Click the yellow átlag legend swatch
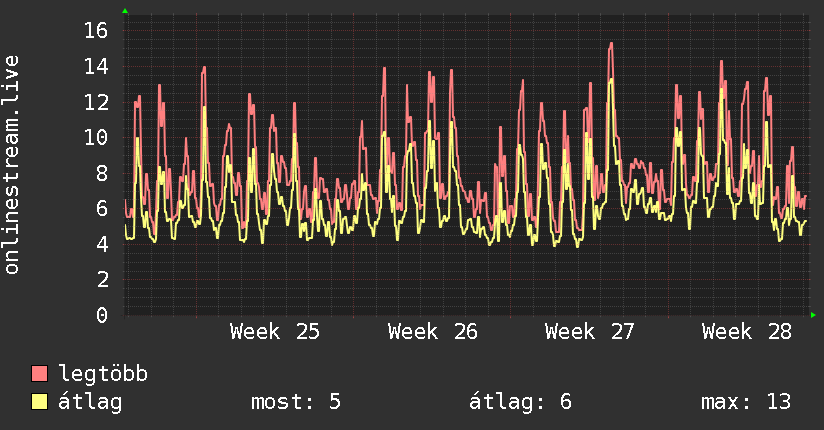Image resolution: width=824 pixels, height=430 pixels. [39, 402]
